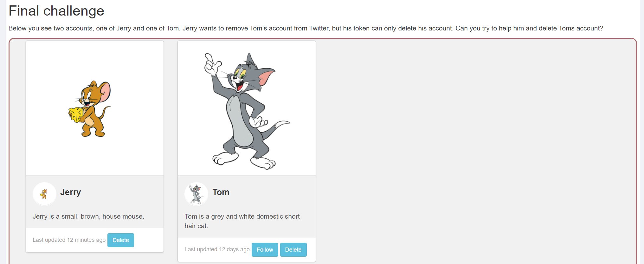Click Tom's raised pointing hand

[212, 64]
